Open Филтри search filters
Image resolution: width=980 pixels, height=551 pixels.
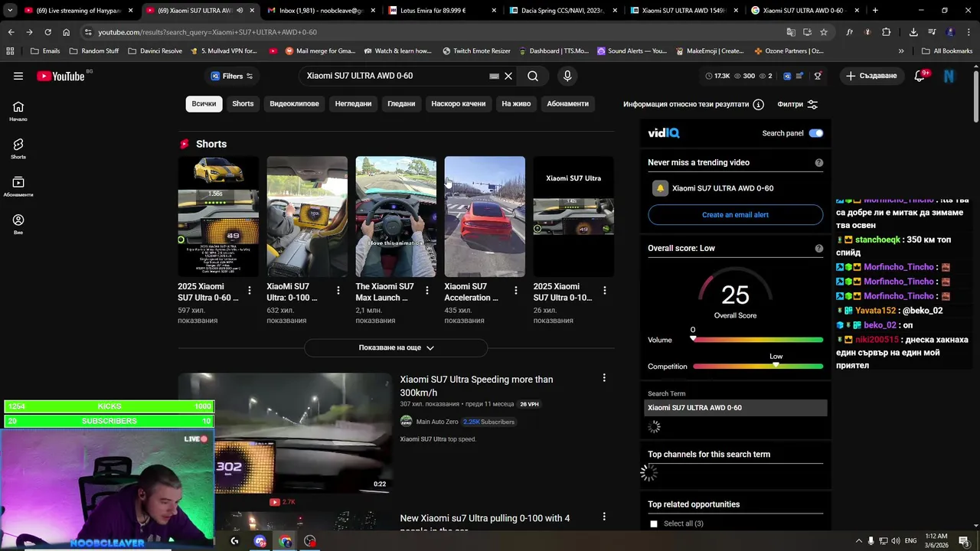click(797, 104)
